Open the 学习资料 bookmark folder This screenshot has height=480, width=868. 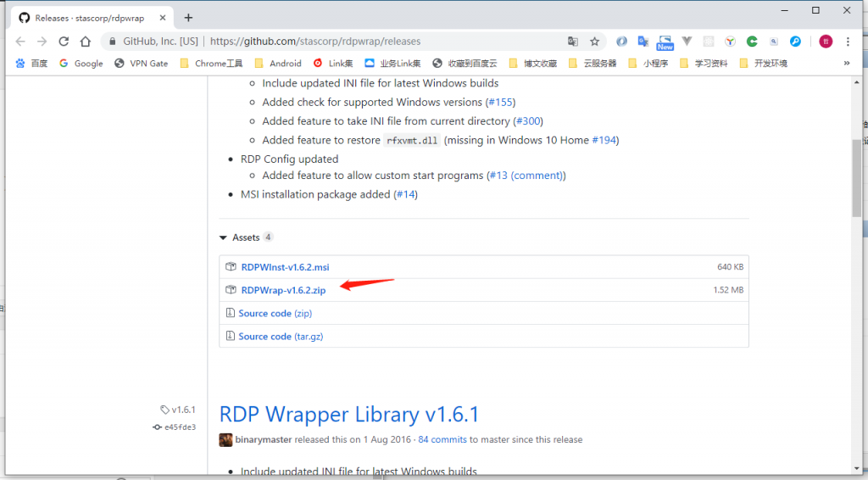pos(704,63)
